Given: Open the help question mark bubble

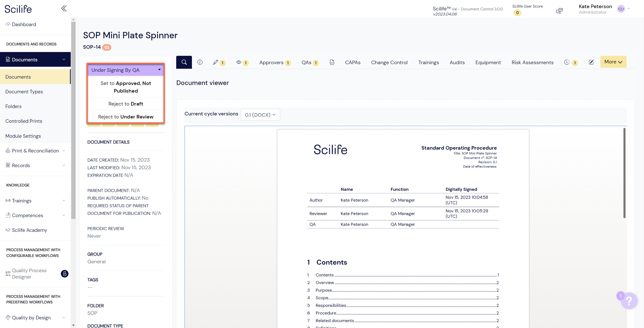Looking at the screenshot, I should (x=629, y=301).
